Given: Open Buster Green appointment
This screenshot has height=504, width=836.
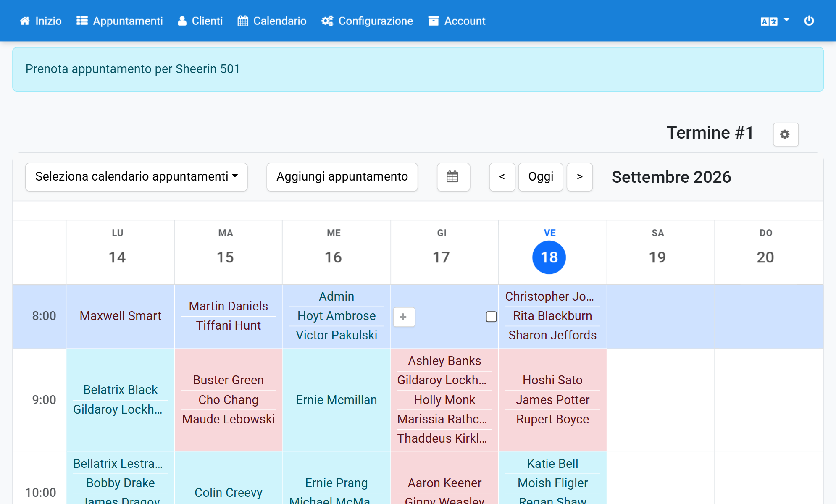Looking at the screenshot, I should coord(229,380).
